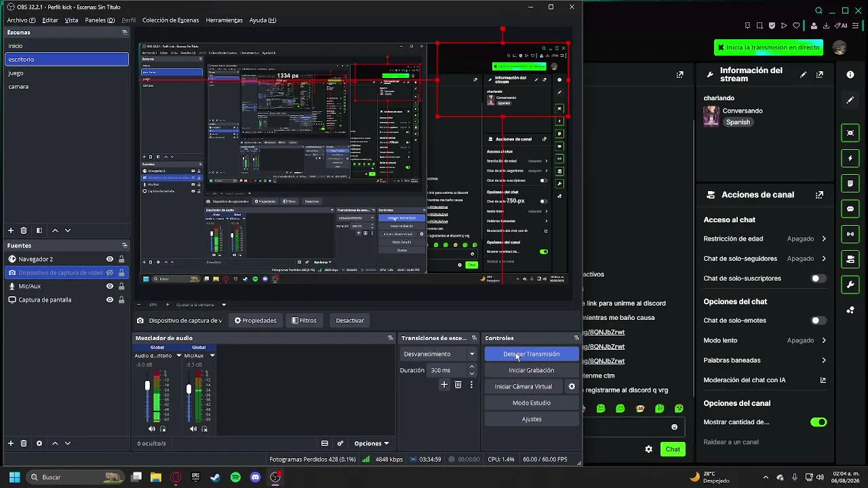Show the Dispositivo de captura de video source
The width and height of the screenshot is (868, 488).
coord(110,272)
